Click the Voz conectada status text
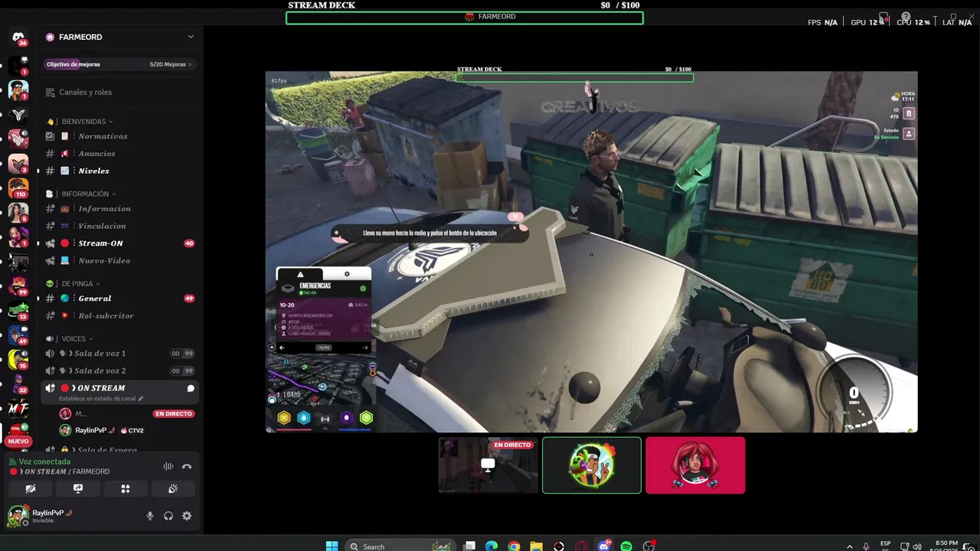The height and width of the screenshot is (551, 980). [44, 461]
